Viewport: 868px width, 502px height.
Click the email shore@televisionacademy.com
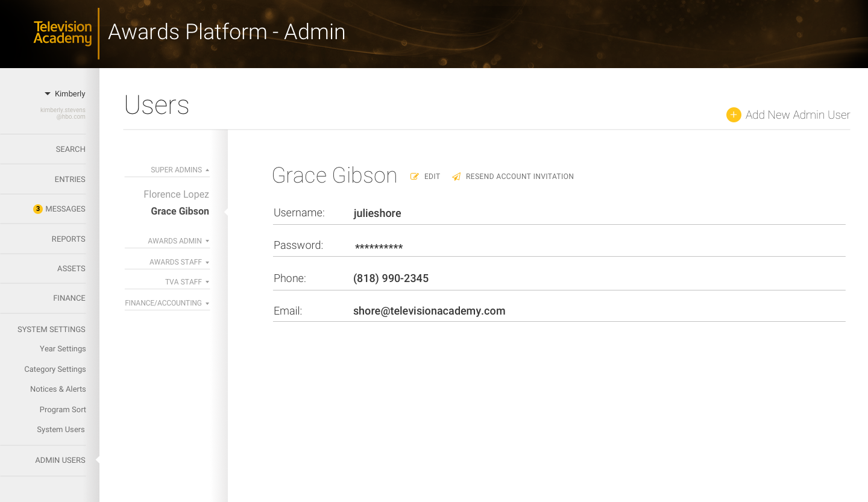[429, 311]
